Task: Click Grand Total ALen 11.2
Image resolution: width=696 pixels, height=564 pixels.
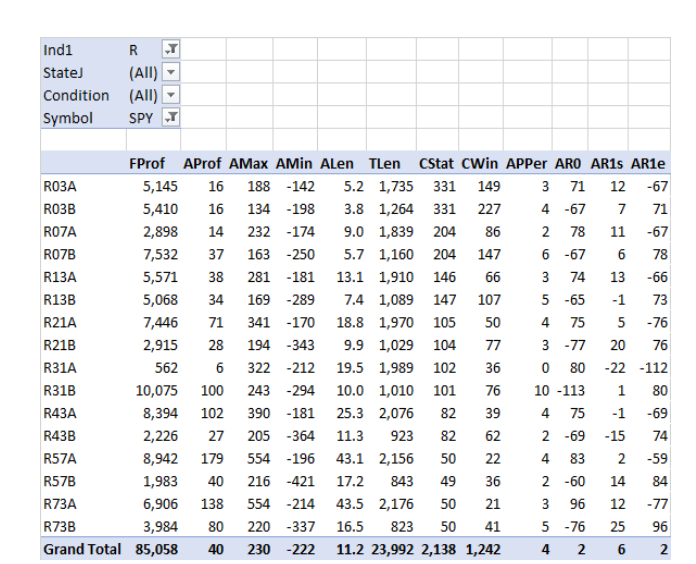Action: [350, 549]
